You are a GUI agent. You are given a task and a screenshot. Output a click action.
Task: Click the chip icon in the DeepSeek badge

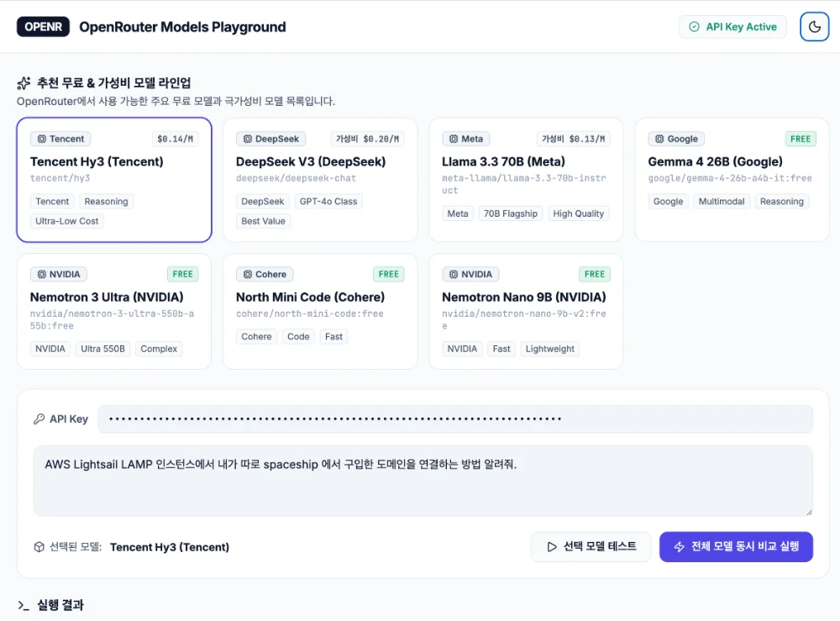[x=248, y=139]
